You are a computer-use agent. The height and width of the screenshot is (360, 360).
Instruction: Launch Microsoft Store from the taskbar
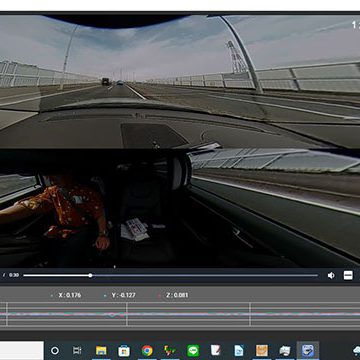tap(124, 351)
